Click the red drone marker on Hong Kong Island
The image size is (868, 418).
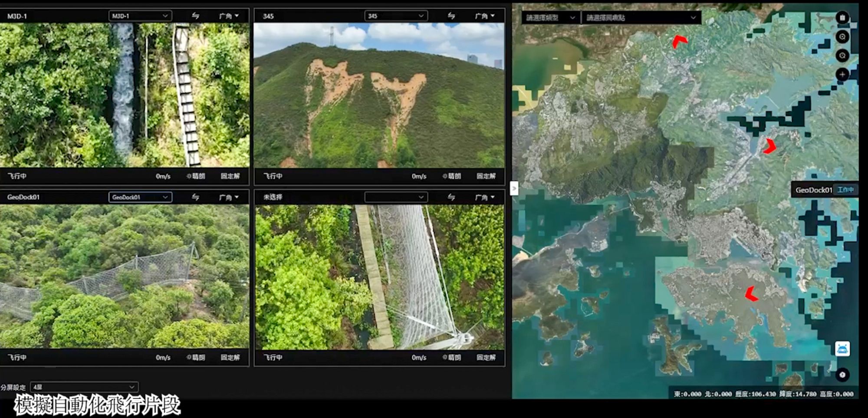[751, 294]
